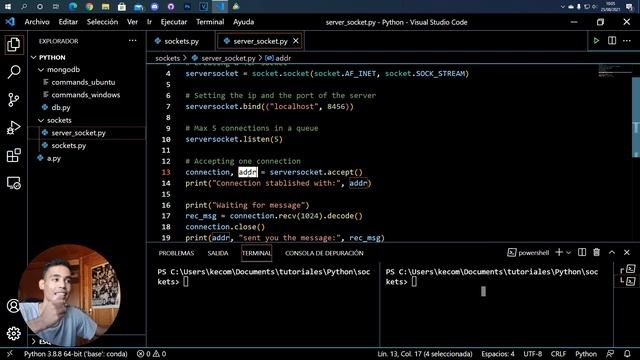Viewport: 640px width, 360px height.
Task: Open the Ver menu
Action: tap(132, 22)
